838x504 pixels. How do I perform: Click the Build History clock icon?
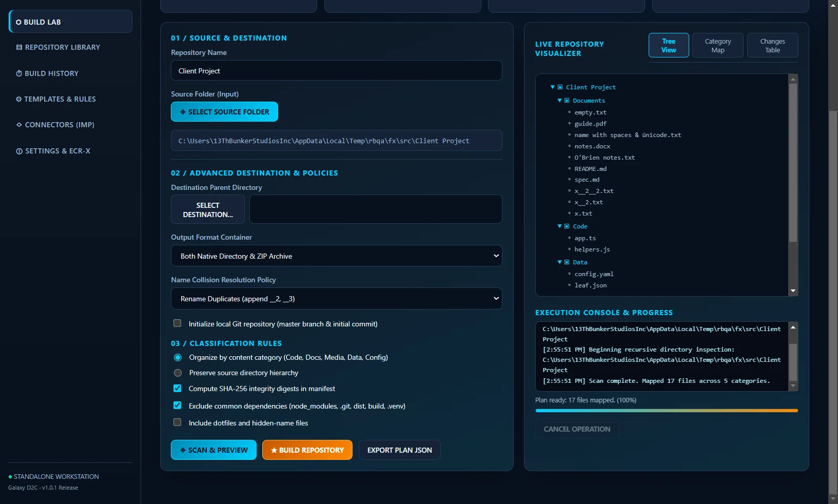click(19, 73)
